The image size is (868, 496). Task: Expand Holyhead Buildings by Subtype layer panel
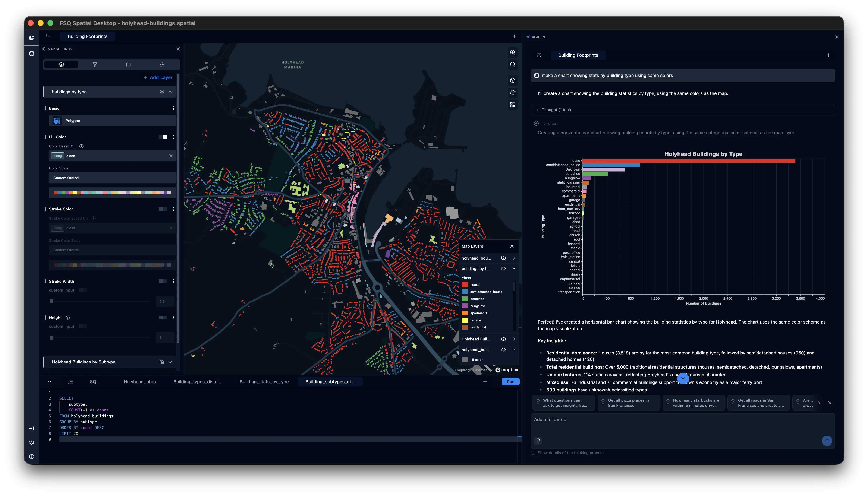pos(170,362)
